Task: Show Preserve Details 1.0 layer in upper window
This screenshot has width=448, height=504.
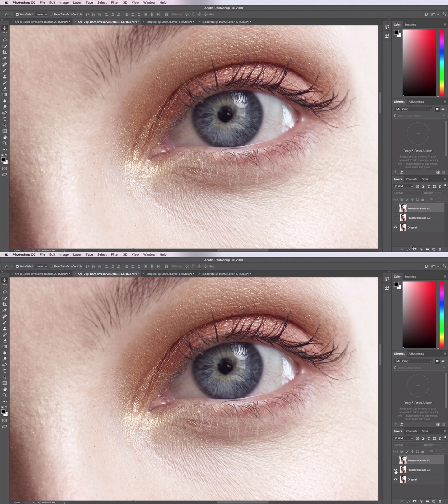Action: [x=396, y=208]
